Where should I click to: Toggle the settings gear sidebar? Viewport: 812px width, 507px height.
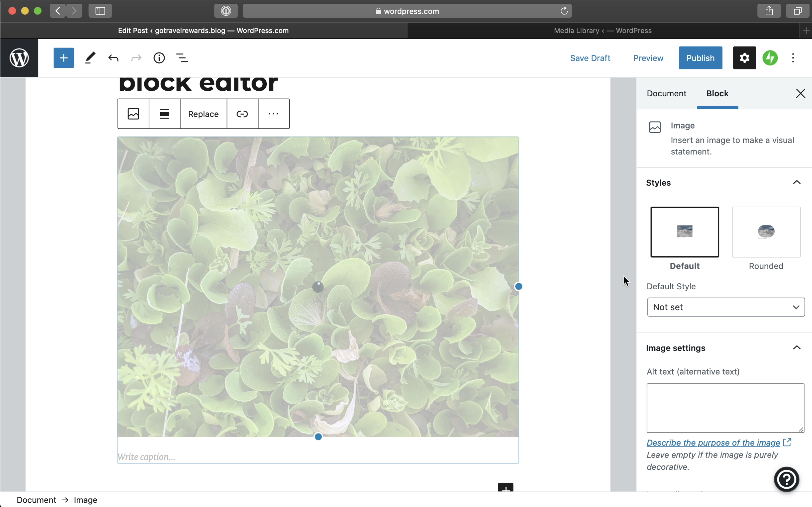[x=744, y=58]
